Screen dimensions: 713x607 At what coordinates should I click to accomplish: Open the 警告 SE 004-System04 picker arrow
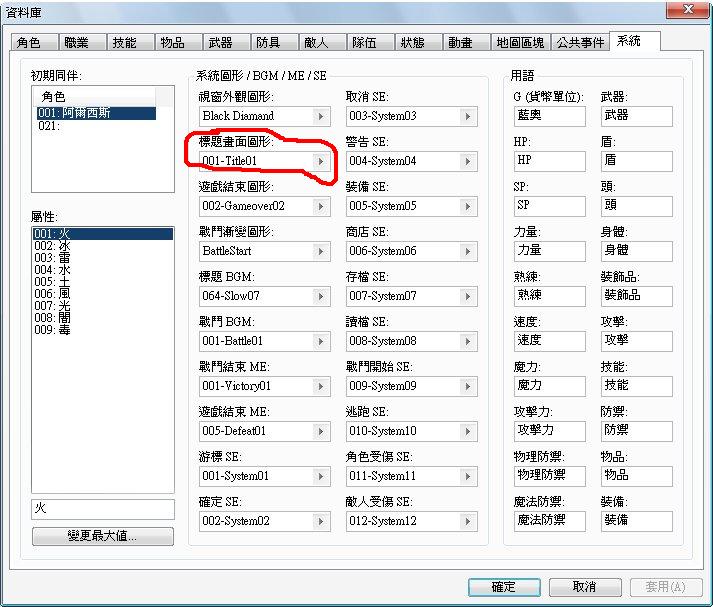[x=468, y=161]
